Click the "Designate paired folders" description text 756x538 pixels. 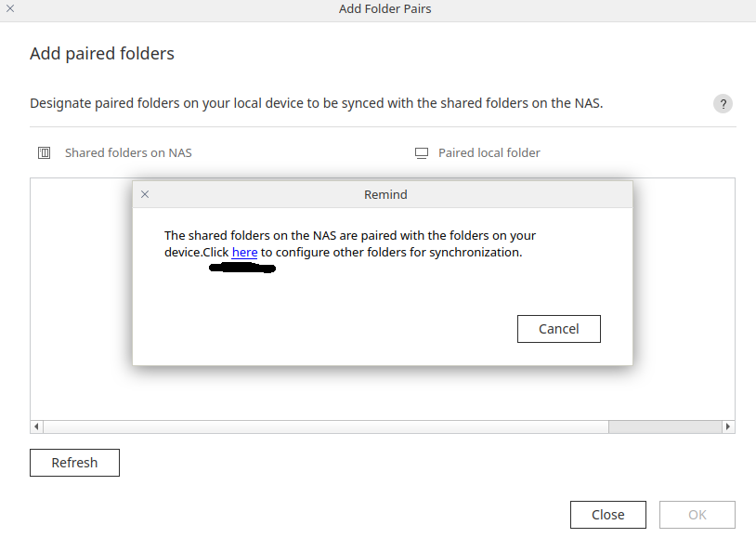pyautogui.click(x=316, y=103)
